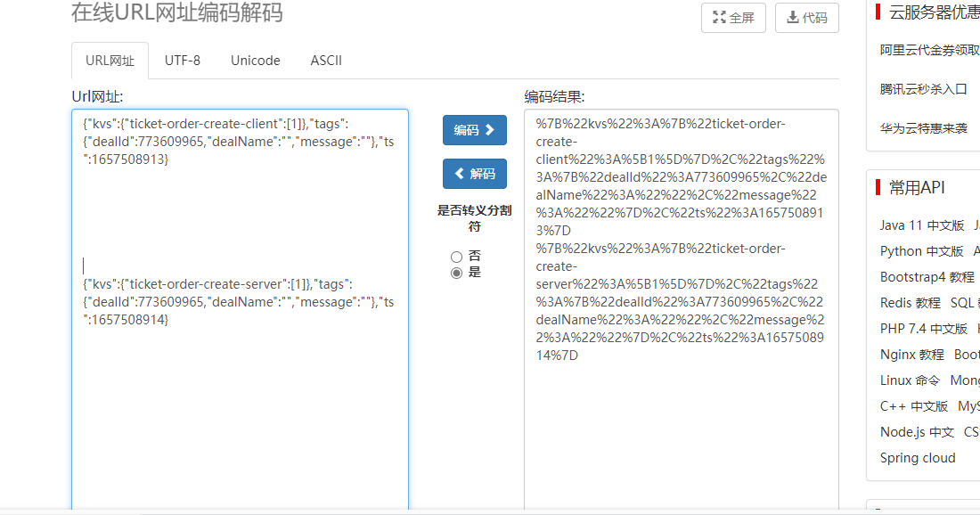This screenshot has height=515, width=980.
Task: Click the 代码 download button
Action: point(806,18)
